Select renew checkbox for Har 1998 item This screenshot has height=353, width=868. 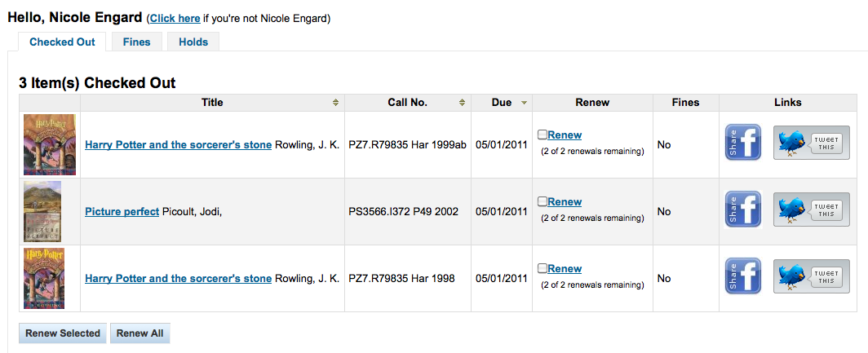point(542,268)
